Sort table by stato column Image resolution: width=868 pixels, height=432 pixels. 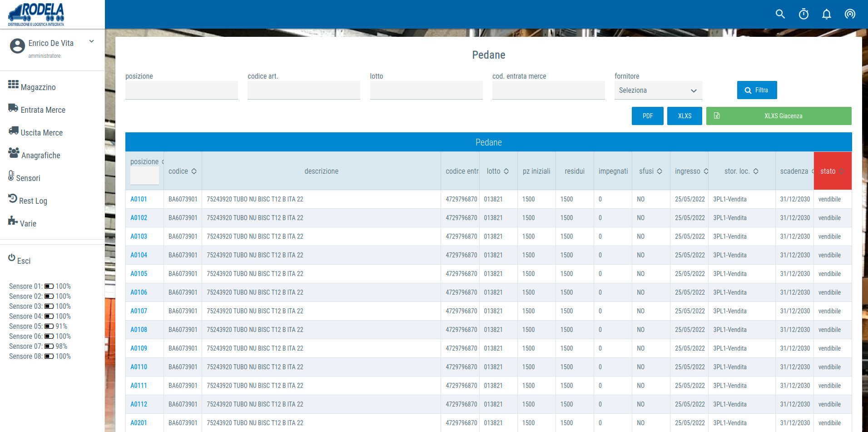tap(832, 171)
